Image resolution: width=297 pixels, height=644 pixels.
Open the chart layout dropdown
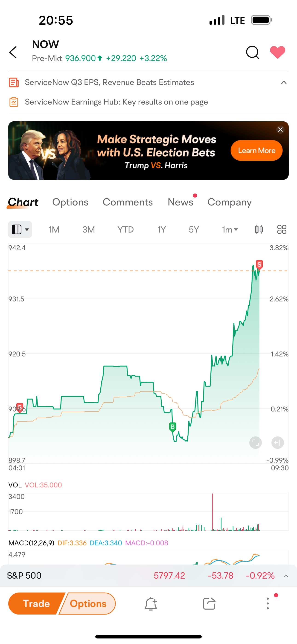click(20, 229)
